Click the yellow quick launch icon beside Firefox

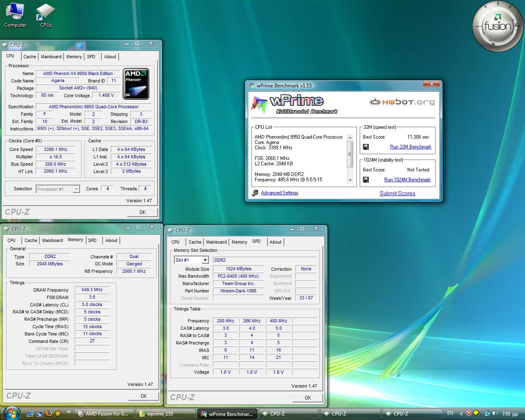58,413
